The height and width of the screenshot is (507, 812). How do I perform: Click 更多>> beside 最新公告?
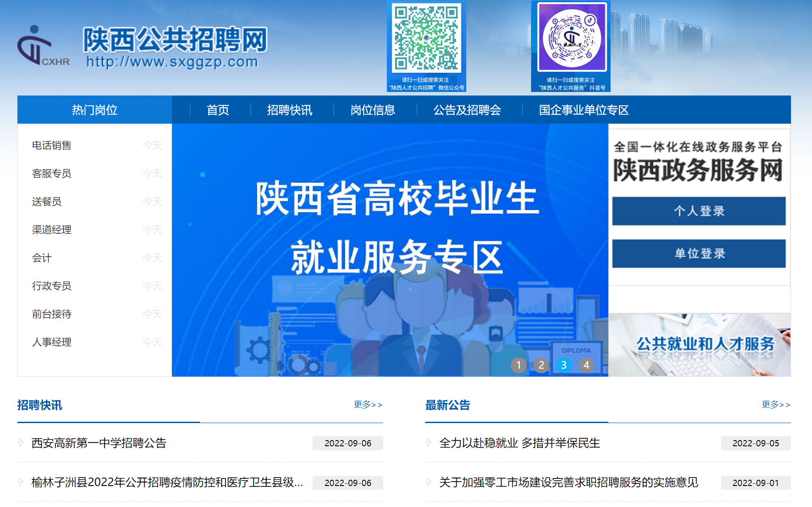(x=776, y=405)
